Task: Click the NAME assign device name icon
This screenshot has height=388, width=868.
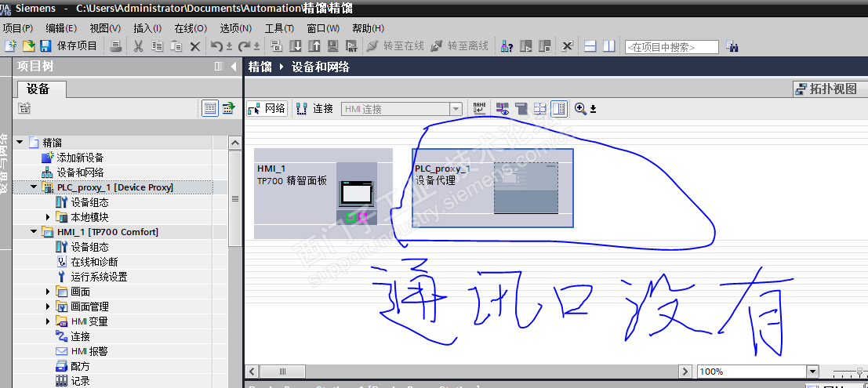Action: [479, 108]
